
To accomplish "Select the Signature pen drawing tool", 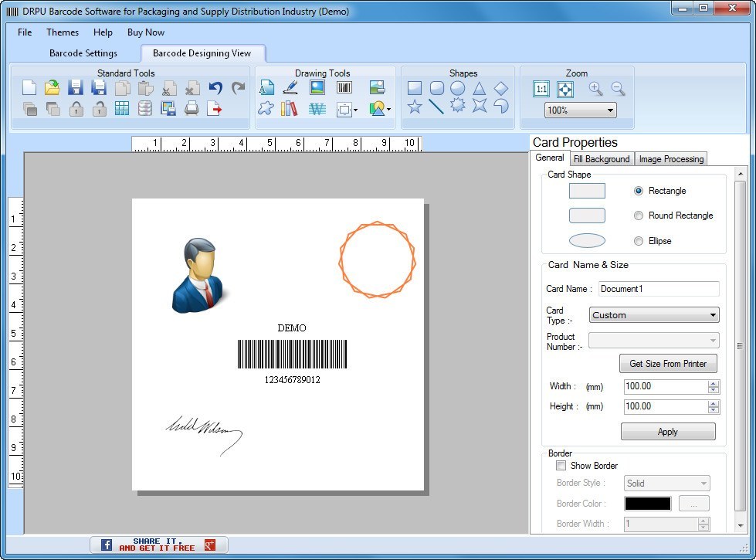I will [290, 87].
